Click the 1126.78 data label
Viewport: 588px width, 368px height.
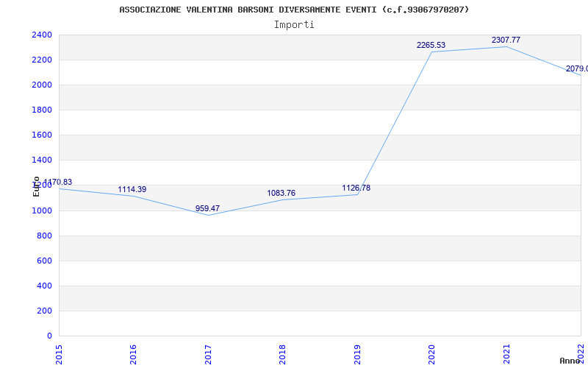point(356,188)
